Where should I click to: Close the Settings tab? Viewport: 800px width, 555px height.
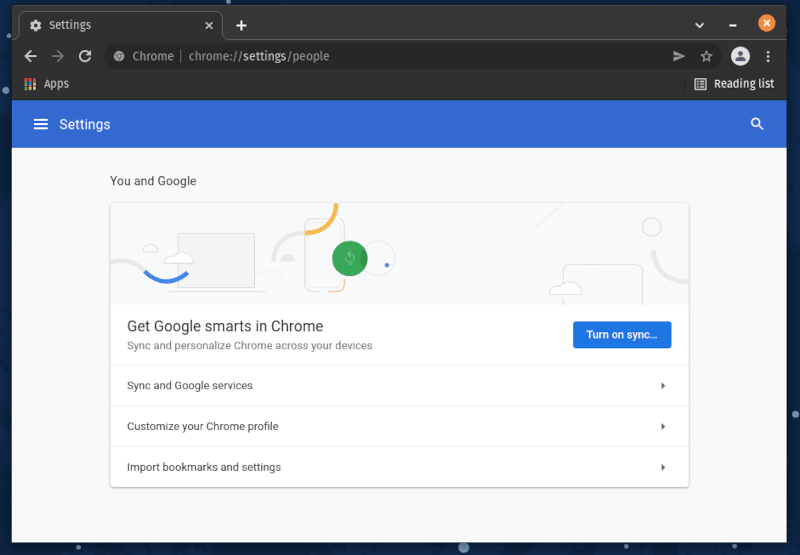pos(209,25)
